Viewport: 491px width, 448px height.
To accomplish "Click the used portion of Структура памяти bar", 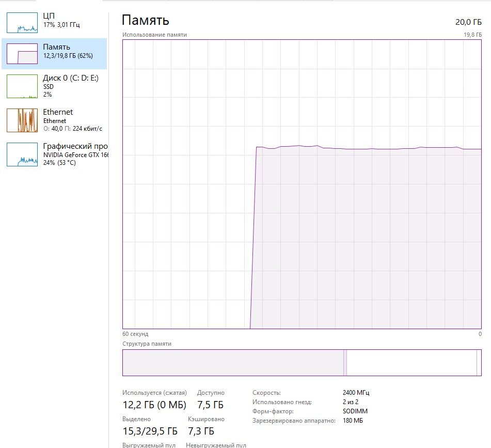I will coord(233,362).
